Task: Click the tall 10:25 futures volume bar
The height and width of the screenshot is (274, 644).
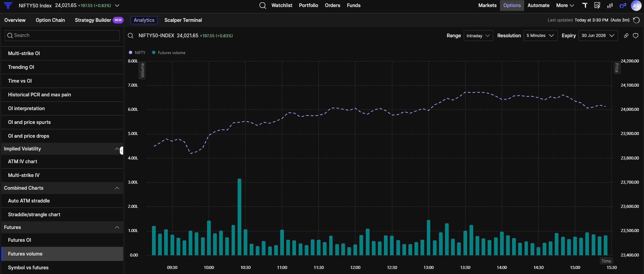Action: coord(239,217)
